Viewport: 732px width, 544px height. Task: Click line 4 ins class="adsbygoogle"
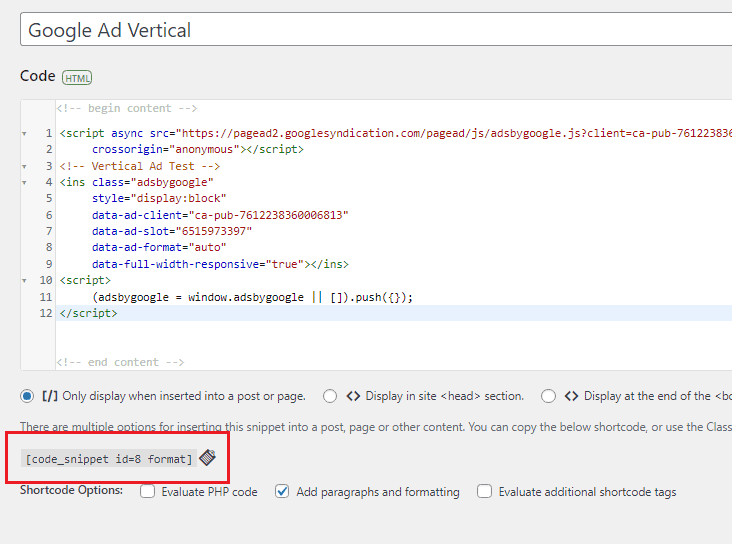tap(136, 183)
